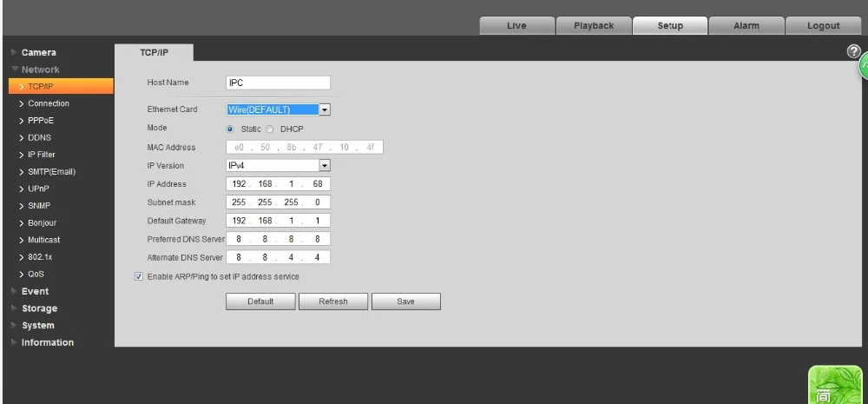The height and width of the screenshot is (404, 868).
Task: Expand the System section
Action: pyautogui.click(x=37, y=326)
